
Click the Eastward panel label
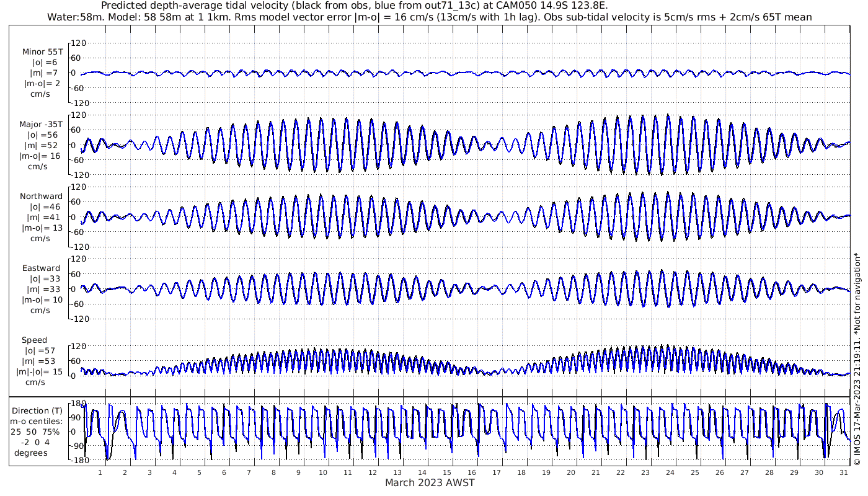pos(42,268)
